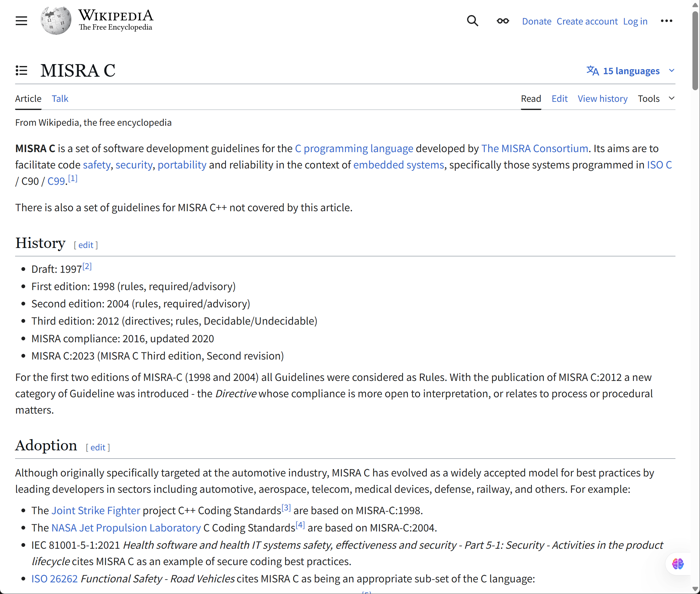The image size is (700, 594).
Task: Open C programming language link
Action: pos(354,149)
